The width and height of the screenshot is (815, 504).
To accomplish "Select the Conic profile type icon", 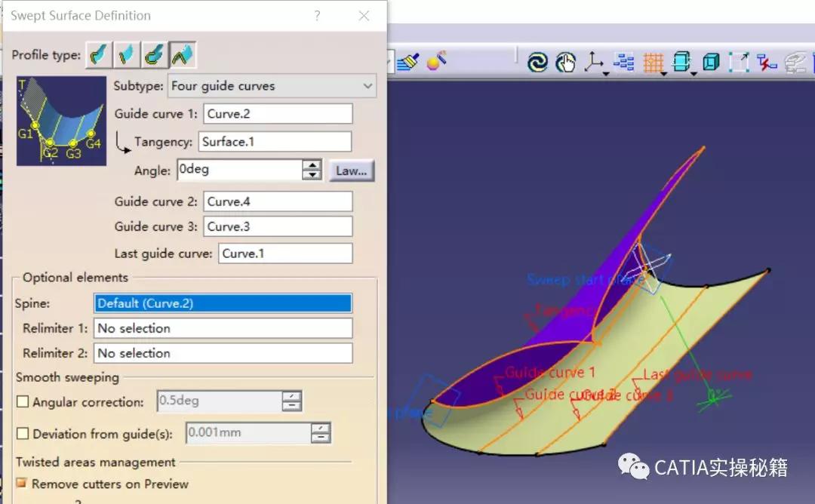I will [x=182, y=55].
